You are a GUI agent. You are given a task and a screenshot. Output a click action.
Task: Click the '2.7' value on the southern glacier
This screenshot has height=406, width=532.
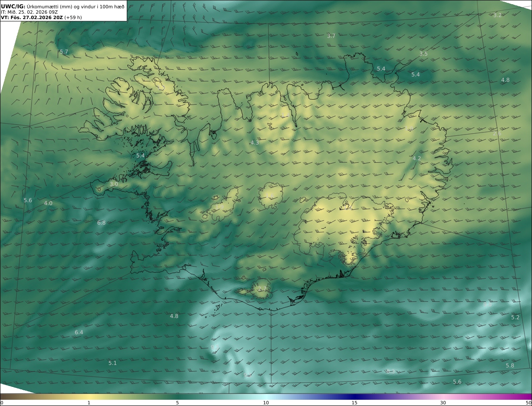[x=262, y=289]
